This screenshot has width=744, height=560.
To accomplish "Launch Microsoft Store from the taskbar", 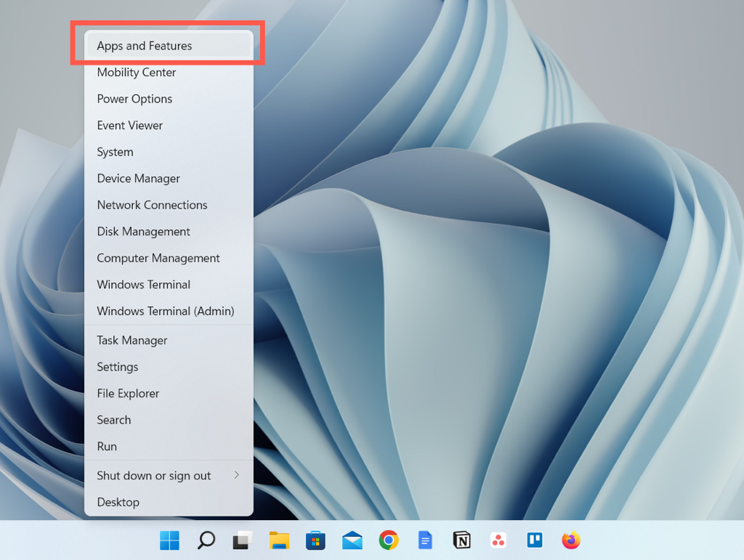I will point(315,540).
